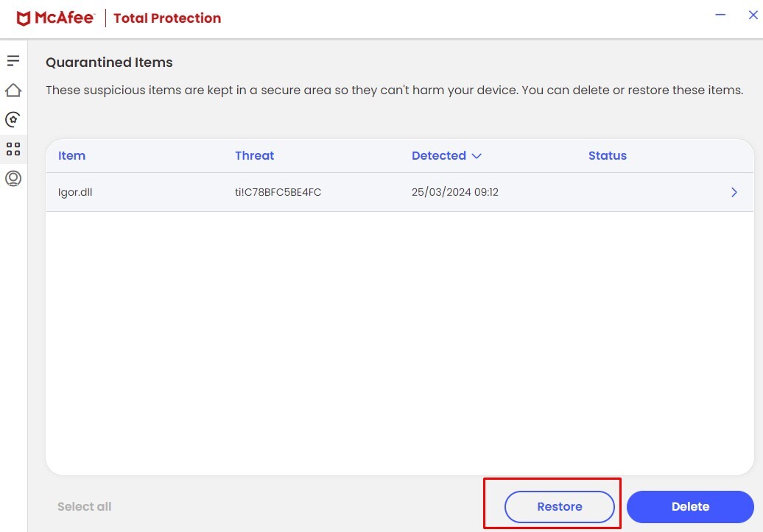The height and width of the screenshot is (532, 763).
Task: Close the McAfee Total Protection window
Action: point(753,15)
